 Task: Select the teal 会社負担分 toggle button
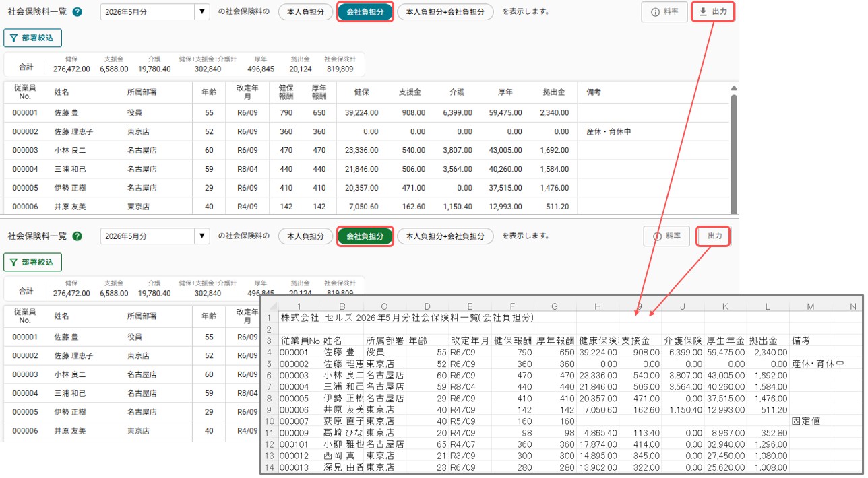coord(365,12)
